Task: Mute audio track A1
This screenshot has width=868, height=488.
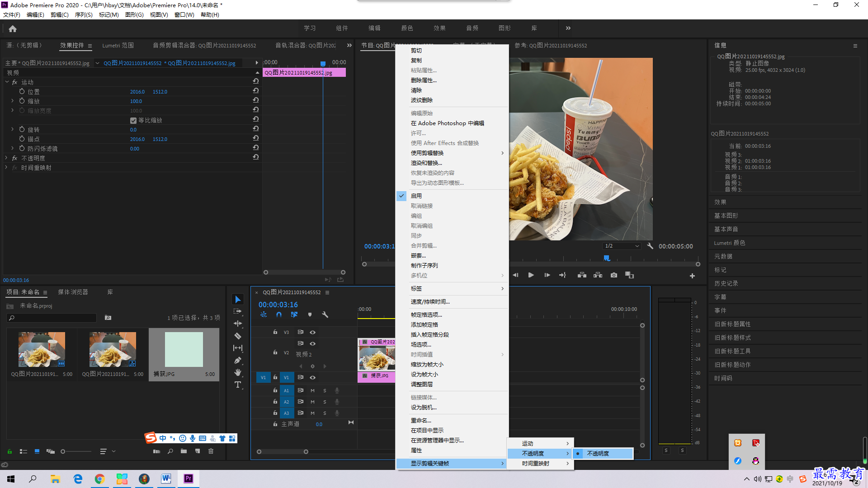Action: tap(312, 390)
